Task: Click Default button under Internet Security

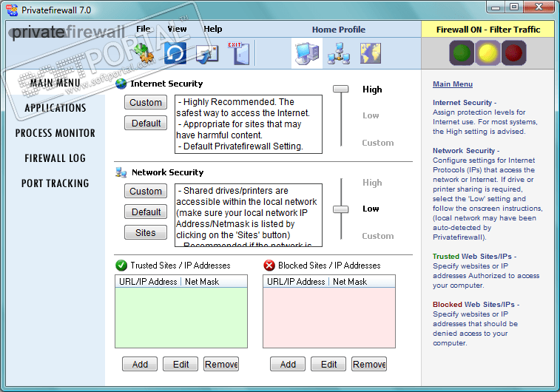Action: pyautogui.click(x=146, y=124)
